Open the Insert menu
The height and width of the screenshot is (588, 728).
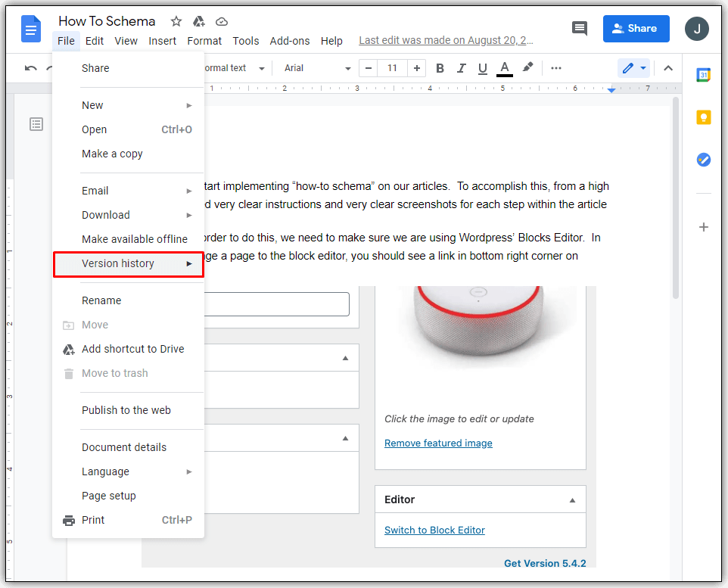(x=162, y=41)
